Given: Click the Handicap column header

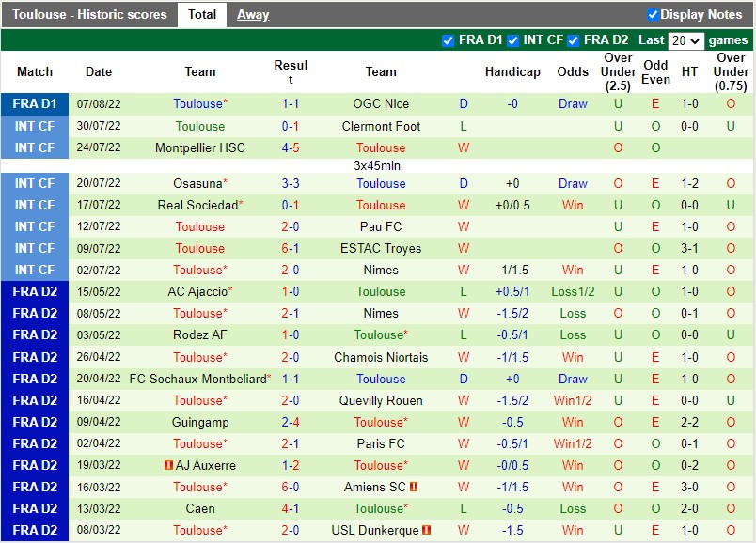Looking at the screenshot, I should pos(512,71).
